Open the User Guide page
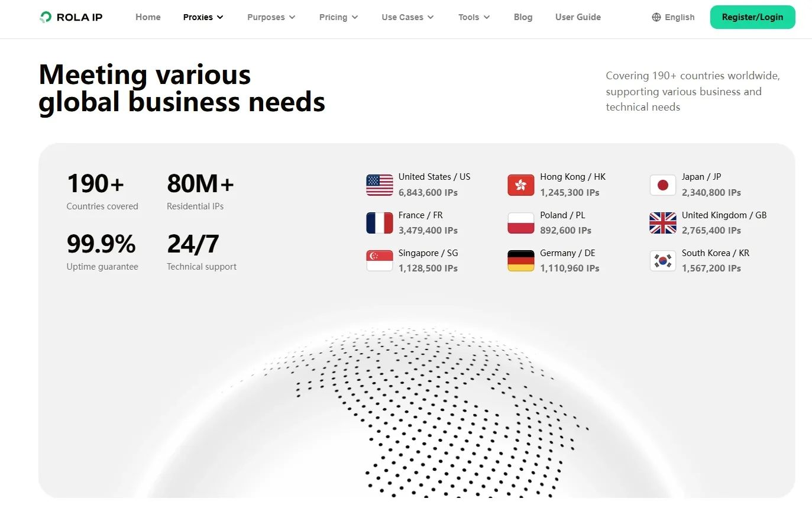This screenshot has width=812, height=508. (578, 17)
